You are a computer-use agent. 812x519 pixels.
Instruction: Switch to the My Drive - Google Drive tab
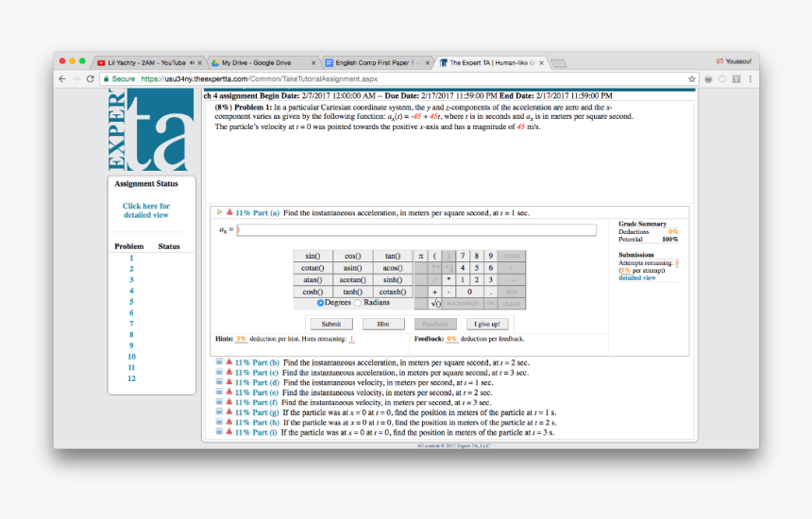(x=260, y=63)
